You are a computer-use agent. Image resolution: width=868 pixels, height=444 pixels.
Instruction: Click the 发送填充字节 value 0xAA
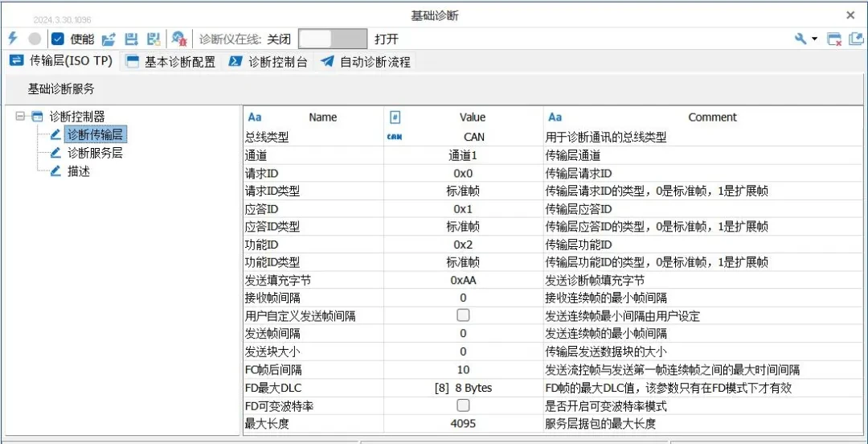click(464, 280)
